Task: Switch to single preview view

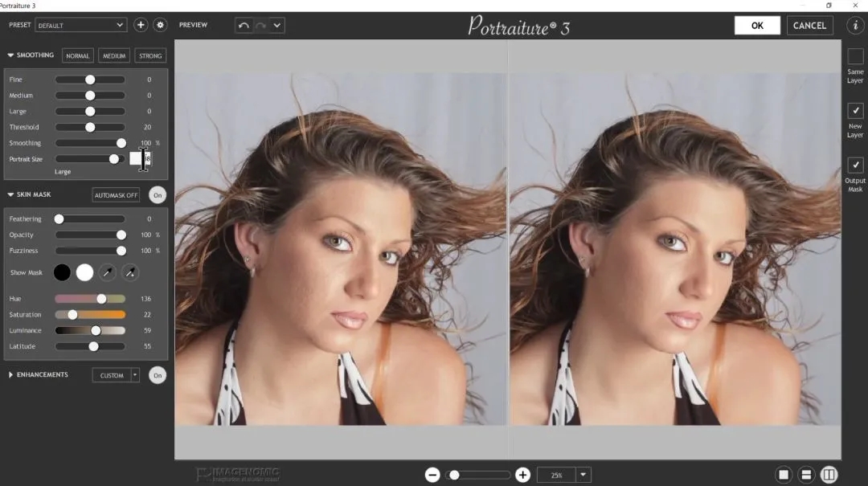Action: (x=784, y=475)
